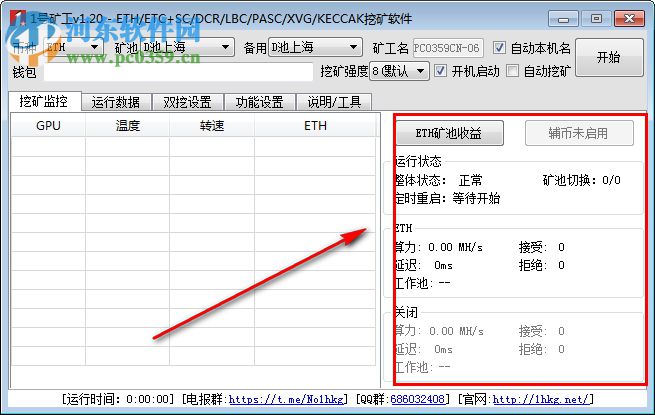The image size is (655, 415).
Task: Open the 运行数据 tab
Action: click(116, 102)
